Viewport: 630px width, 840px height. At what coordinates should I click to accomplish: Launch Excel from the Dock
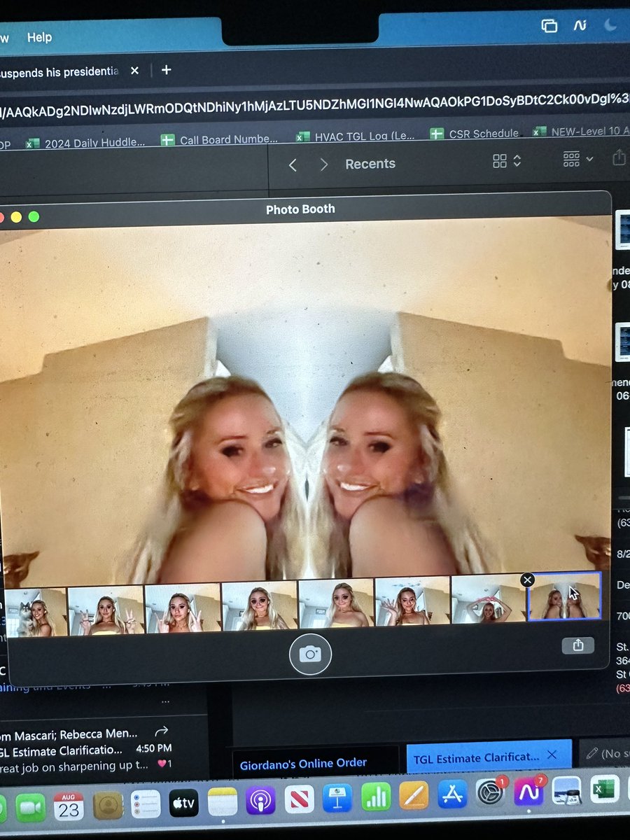click(x=604, y=788)
